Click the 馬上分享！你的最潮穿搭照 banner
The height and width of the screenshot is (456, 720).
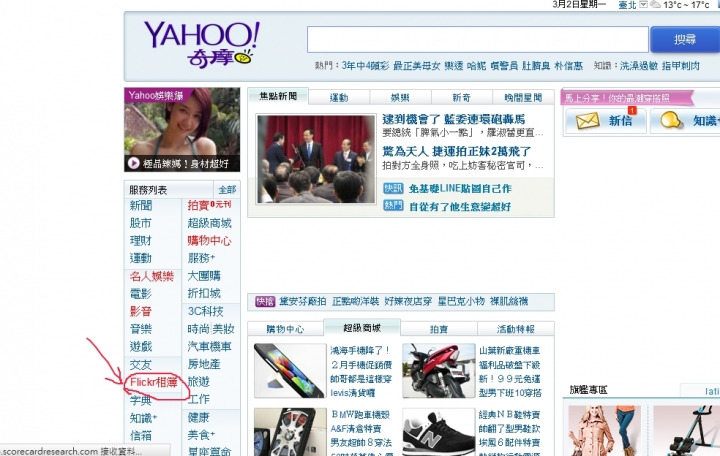(x=626, y=98)
